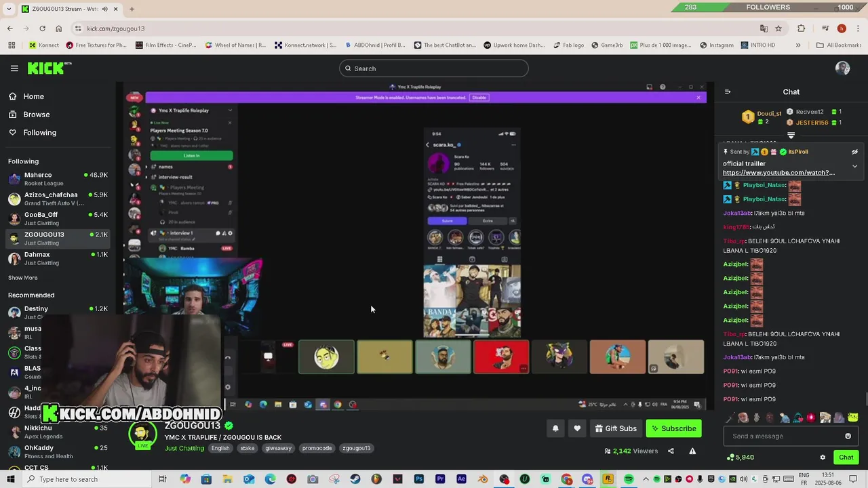Open GooBa_Off channel in sidebar

58,218
